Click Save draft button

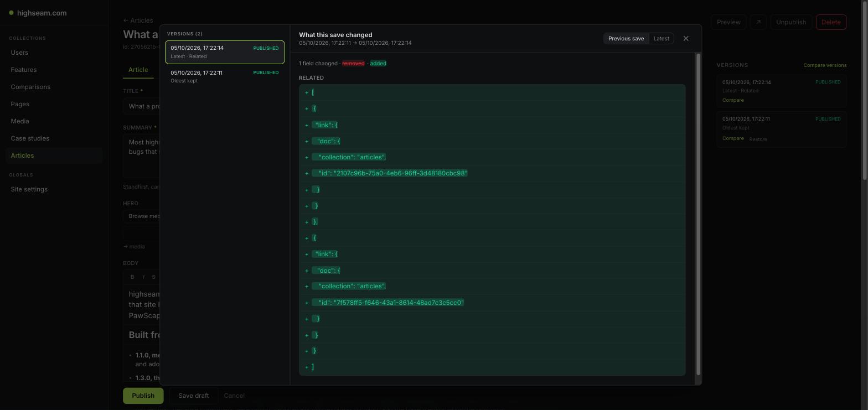click(x=193, y=396)
